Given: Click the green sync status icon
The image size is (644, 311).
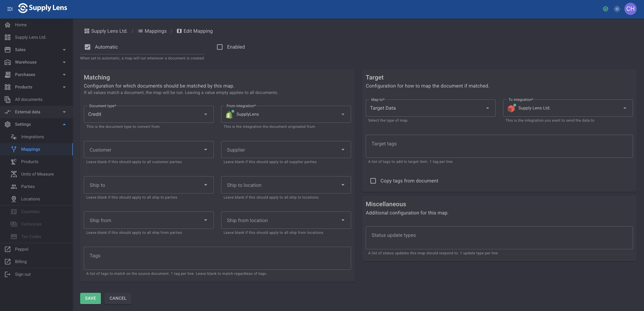Looking at the screenshot, I should click(605, 9).
